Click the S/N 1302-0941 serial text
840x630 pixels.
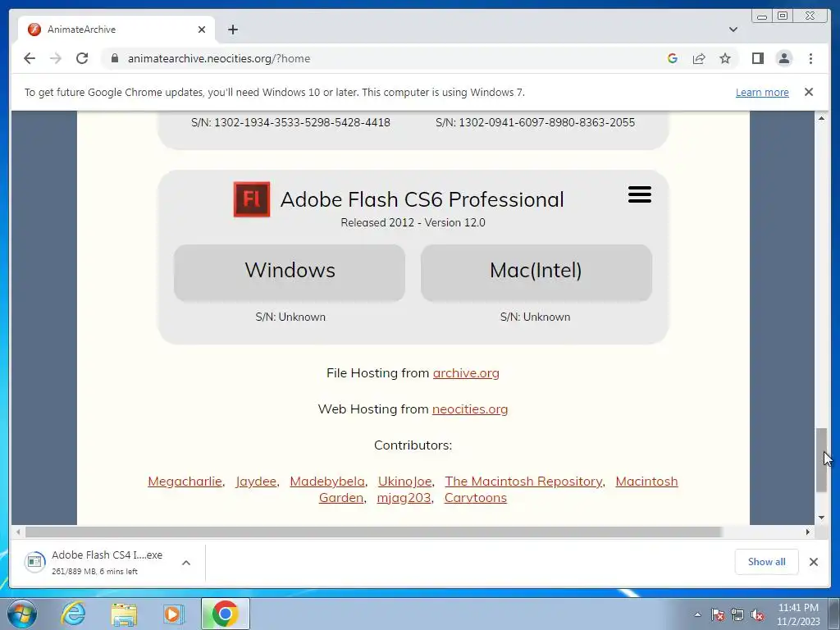(x=535, y=122)
